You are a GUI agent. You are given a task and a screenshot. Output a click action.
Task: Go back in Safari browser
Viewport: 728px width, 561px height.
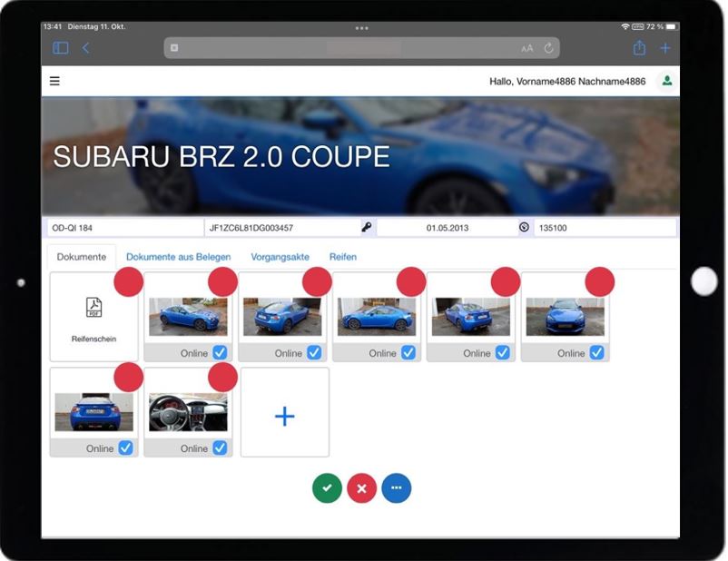click(86, 48)
